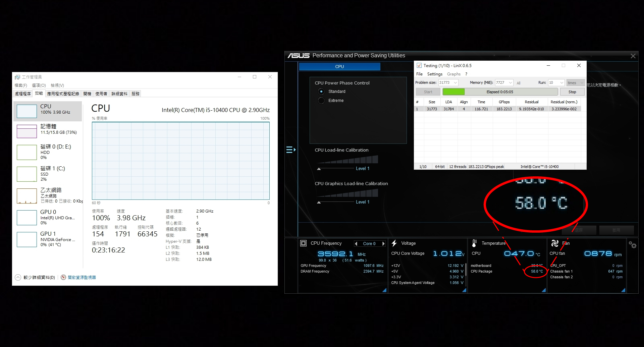Screen dimensions: 644x347
Task: Minimize the LinX window
Action: (548, 65)
